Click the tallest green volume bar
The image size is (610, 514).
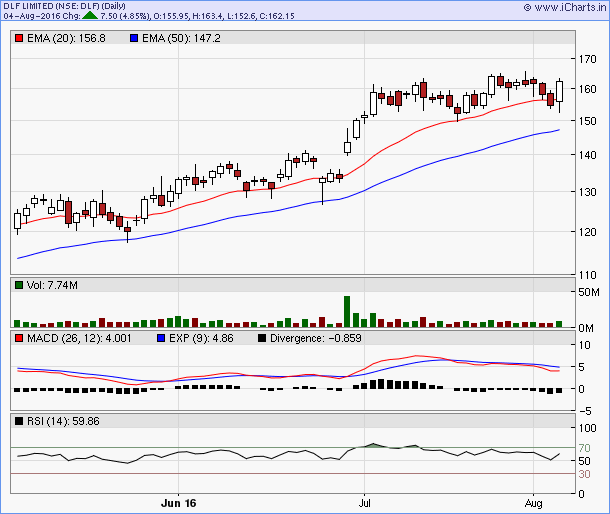pos(347,311)
